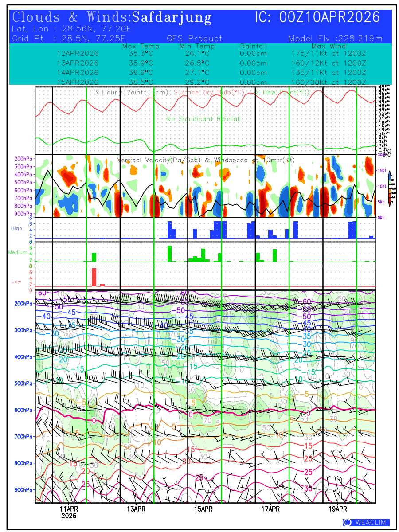The image size is (399, 532).
Task: Click the No Significant Rainfall text
Action: click(203, 119)
